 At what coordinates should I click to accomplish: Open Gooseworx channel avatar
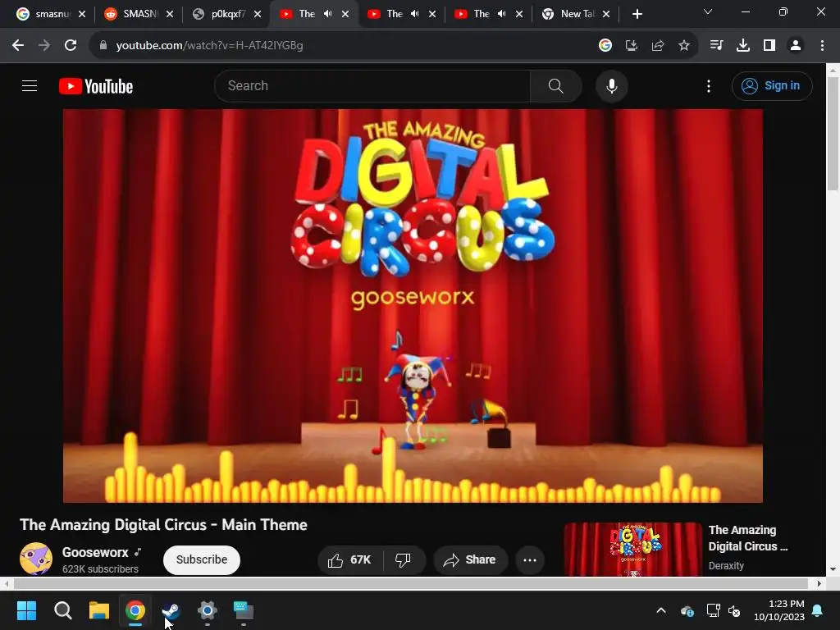tap(36, 559)
